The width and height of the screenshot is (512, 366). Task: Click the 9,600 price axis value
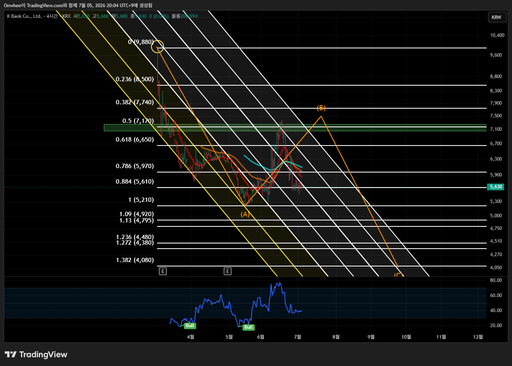pos(496,55)
